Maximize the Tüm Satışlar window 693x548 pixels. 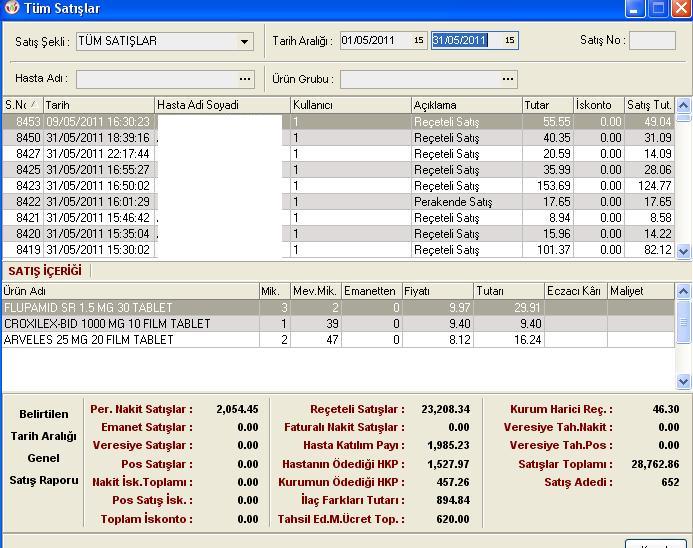pyautogui.click(x=658, y=9)
